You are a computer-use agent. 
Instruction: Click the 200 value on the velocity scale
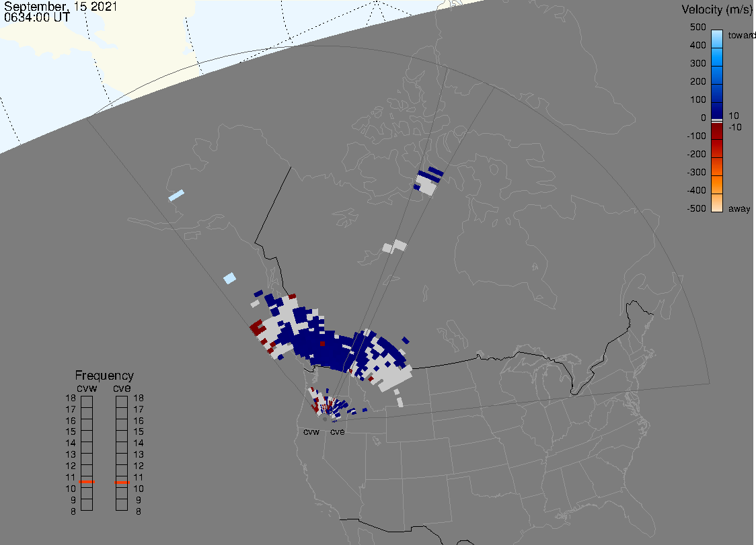(x=697, y=81)
